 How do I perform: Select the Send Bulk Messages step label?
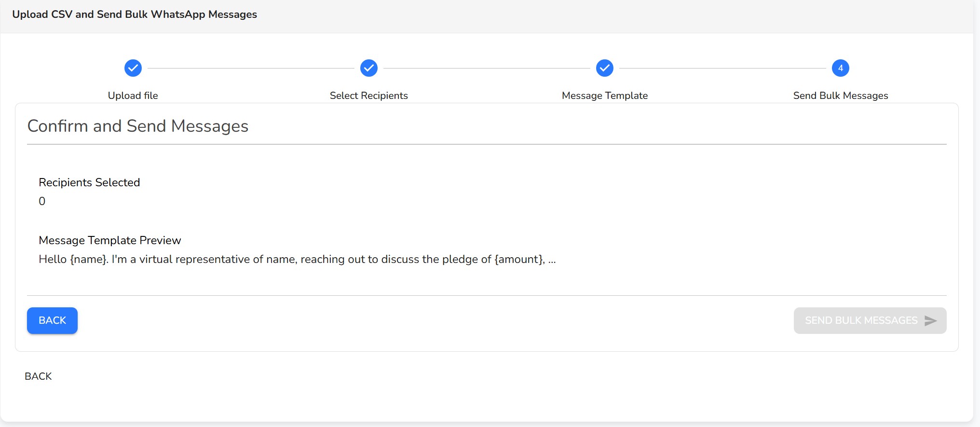pyautogui.click(x=841, y=96)
